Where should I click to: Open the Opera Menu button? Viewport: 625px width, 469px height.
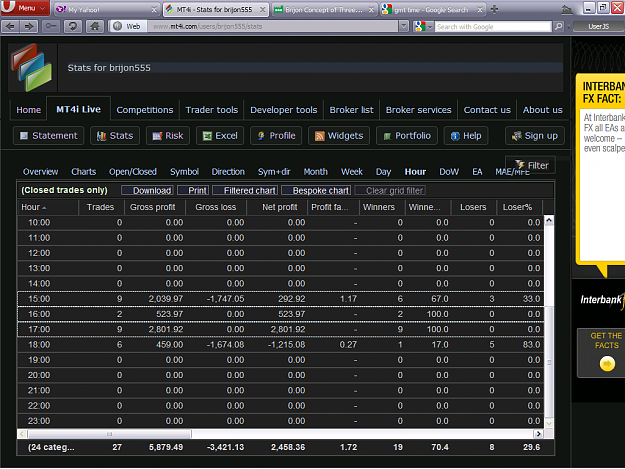(25, 8)
